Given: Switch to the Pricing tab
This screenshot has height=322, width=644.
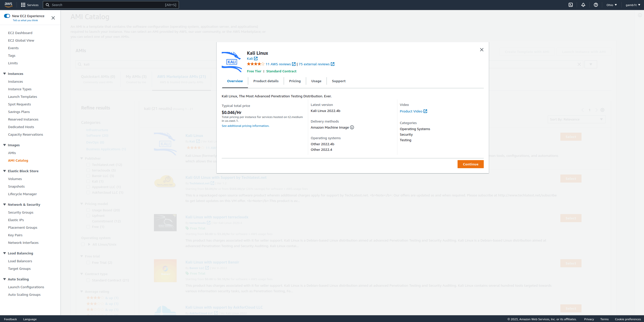Looking at the screenshot, I should pos(295,81).
